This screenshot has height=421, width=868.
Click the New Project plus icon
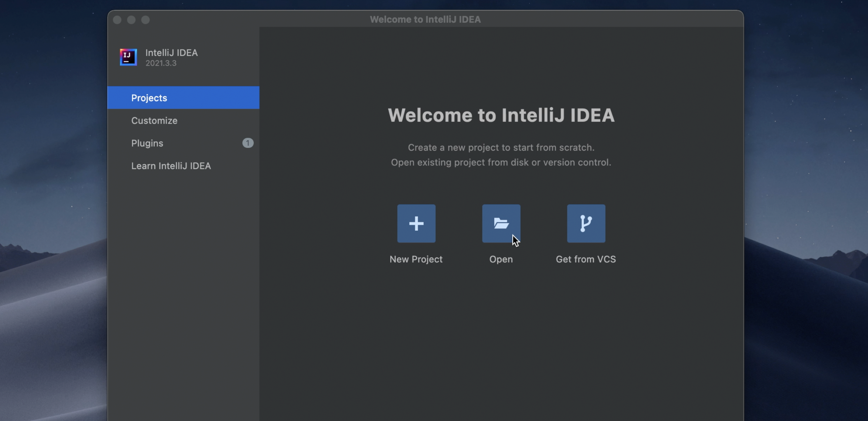click(416, 223)
